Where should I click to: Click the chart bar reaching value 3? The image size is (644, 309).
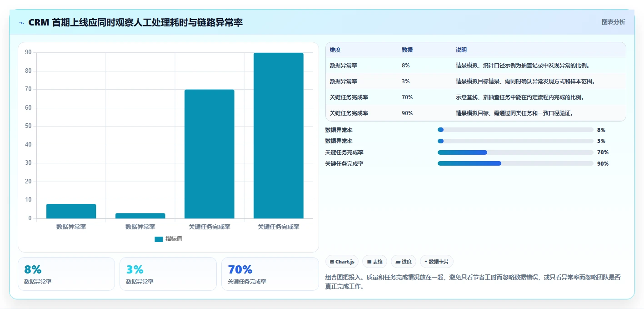click(x=140, y=216)
